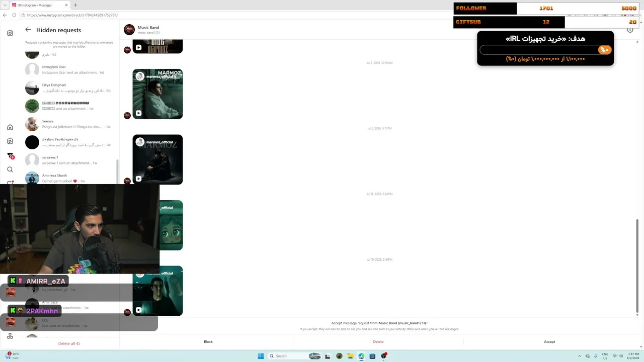The height and width of the screenshot is (362, 644).
Task: Delete the Music Band message request
Action: pos(378,342)
